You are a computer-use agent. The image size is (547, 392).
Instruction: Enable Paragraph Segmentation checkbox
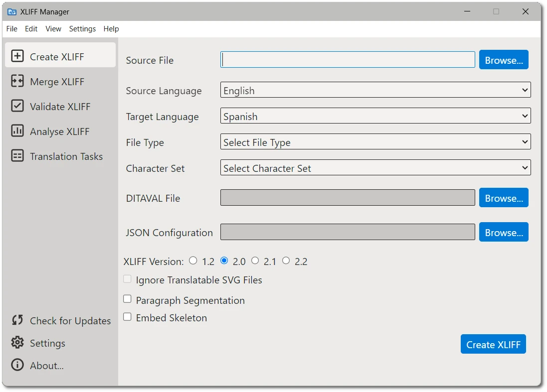[127, 299]
